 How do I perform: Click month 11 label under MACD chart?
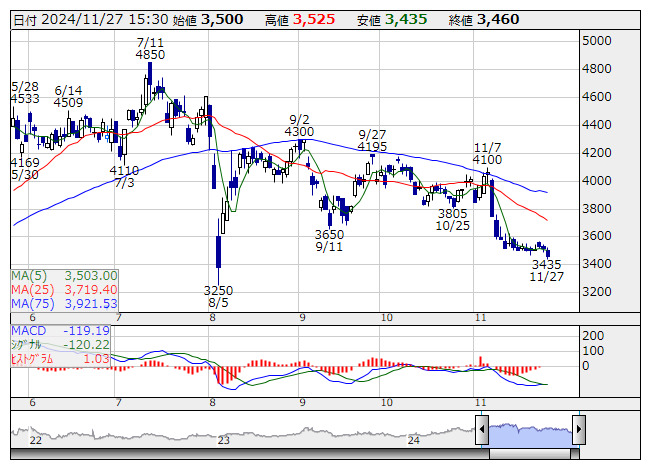point(481,403)
